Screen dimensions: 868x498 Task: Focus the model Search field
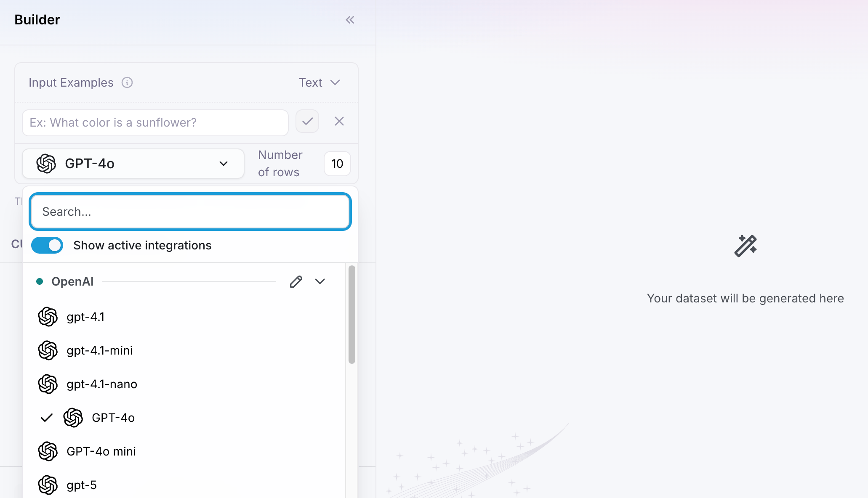[x=190, y=212]
